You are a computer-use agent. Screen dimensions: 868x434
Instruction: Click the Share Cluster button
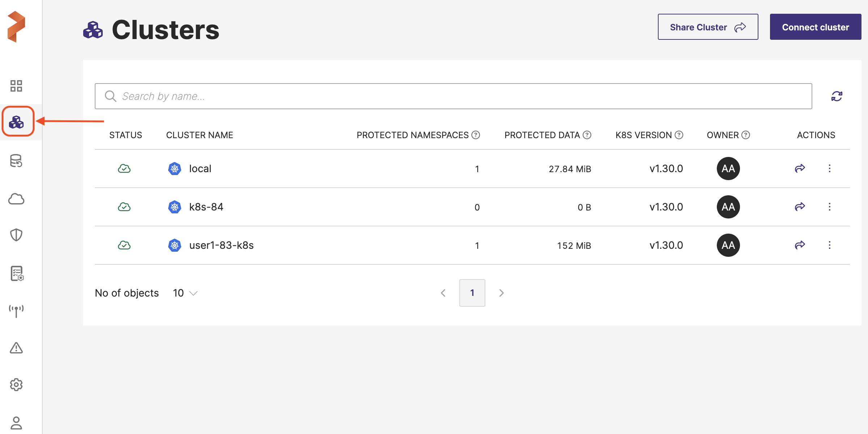coord(708,27)
